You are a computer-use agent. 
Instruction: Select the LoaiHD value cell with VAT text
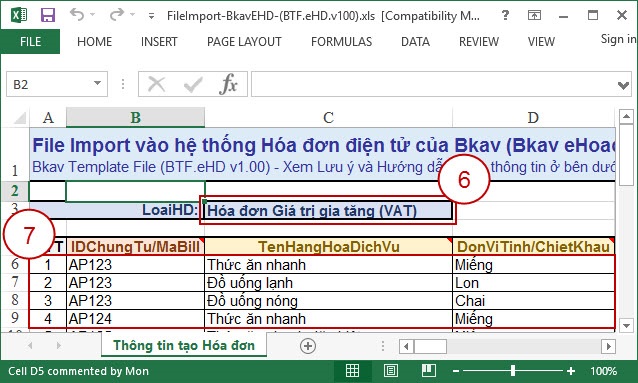point(328,210)
